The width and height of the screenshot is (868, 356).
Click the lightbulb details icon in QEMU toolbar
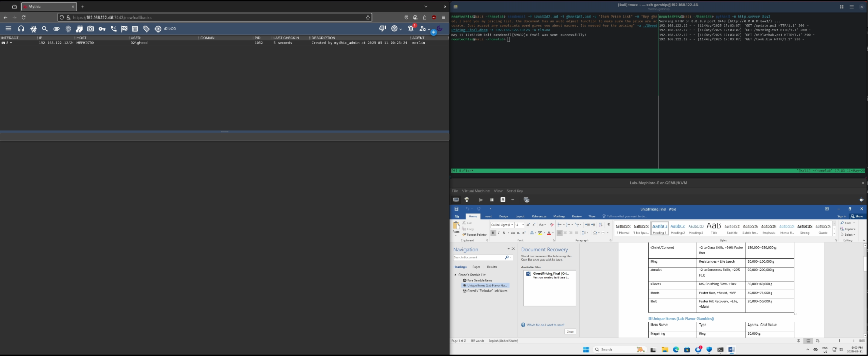(x=467, y=200)
